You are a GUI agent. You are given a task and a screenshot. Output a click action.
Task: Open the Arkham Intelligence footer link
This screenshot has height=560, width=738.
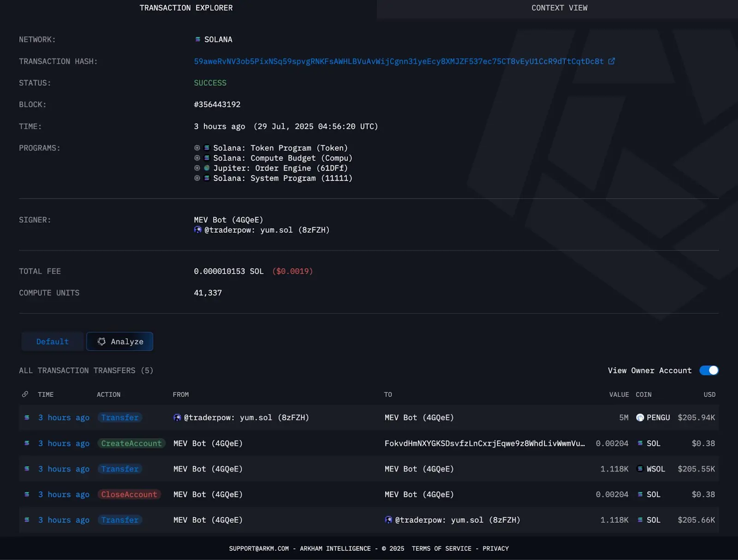click(335, 548)
